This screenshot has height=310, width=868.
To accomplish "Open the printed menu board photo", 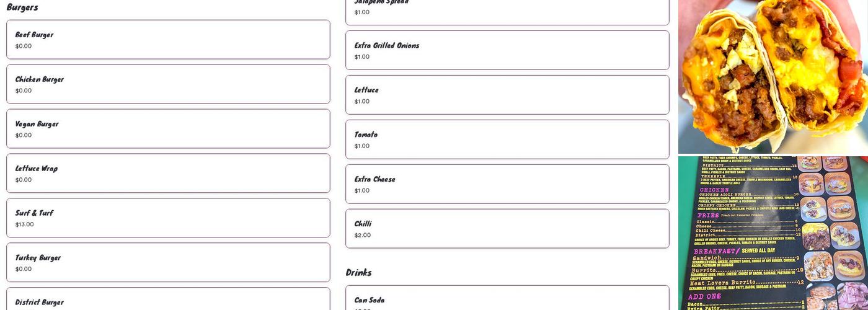I will pos(773,233).
